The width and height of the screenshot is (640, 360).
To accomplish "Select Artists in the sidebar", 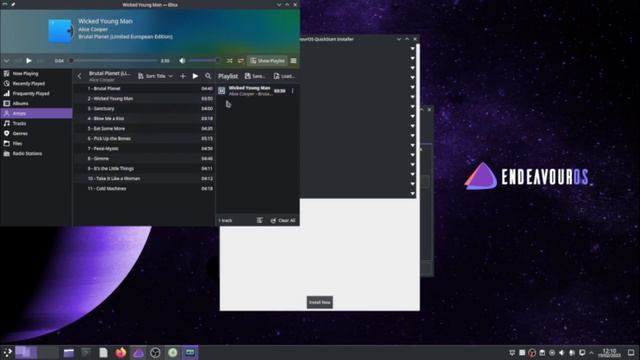I will (x=36, y=113).
